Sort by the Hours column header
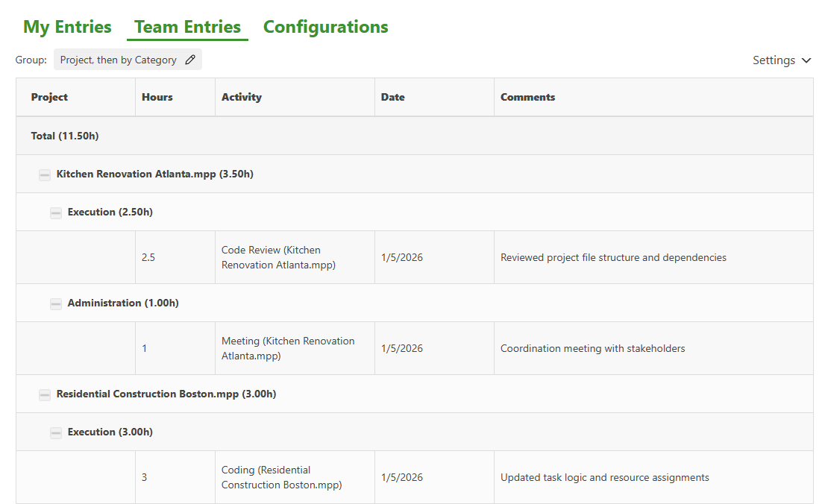 (x=157, y=97)
